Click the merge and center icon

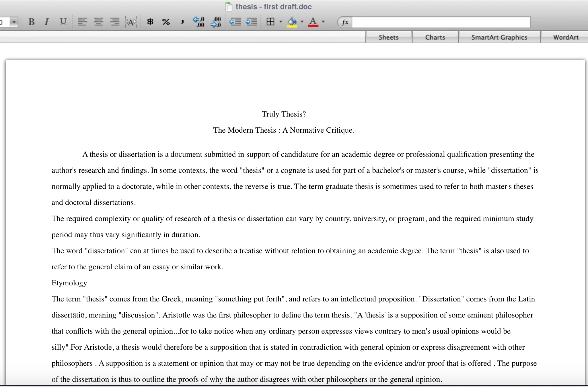click(x=131, y=22)
